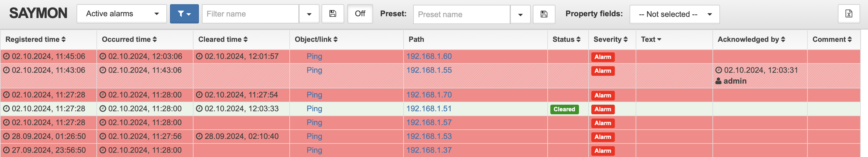The width and height of the screenshot is (868, 157).
Task: Sort by the Occurred time column
Action: point(129,39)
